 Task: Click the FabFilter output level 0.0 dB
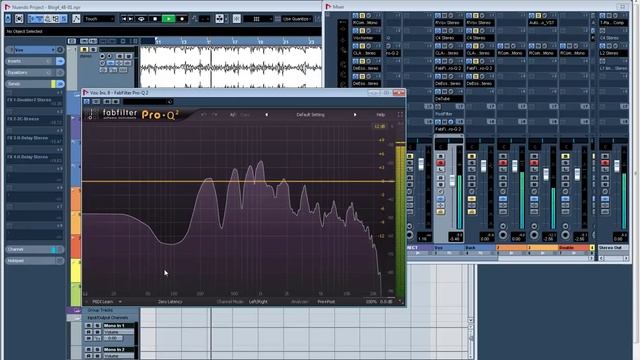pos(387,302)
